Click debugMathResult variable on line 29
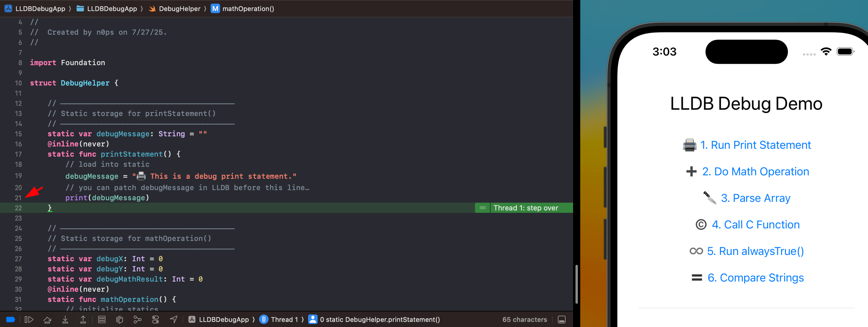Image resolution: width=868 pixels, height=327 pixels. [x=130, y=279]
